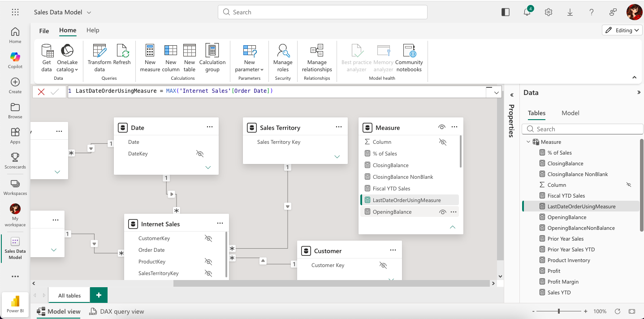The height and width of the screenshot is (319, 644).
Task: Create a New measure
Action: pyautogui.click(x=150, y=58)
